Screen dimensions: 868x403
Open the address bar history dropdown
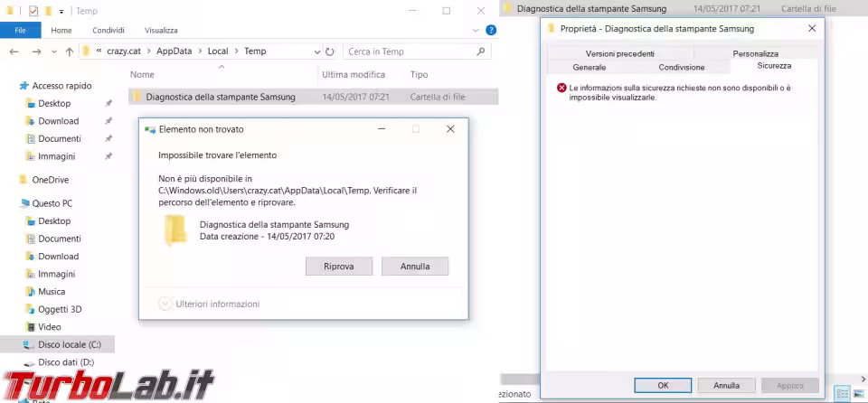click(317, 52)
